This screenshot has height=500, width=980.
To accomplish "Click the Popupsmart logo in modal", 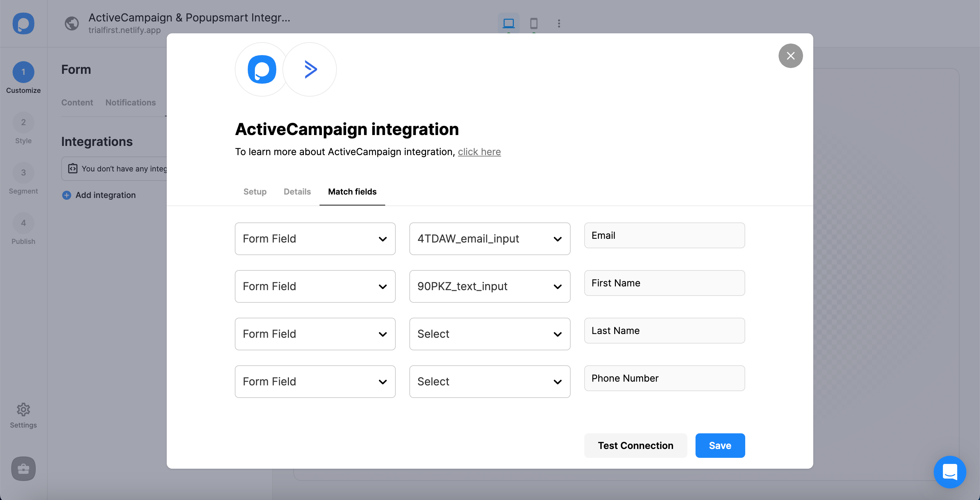I will tap(262, 69).
